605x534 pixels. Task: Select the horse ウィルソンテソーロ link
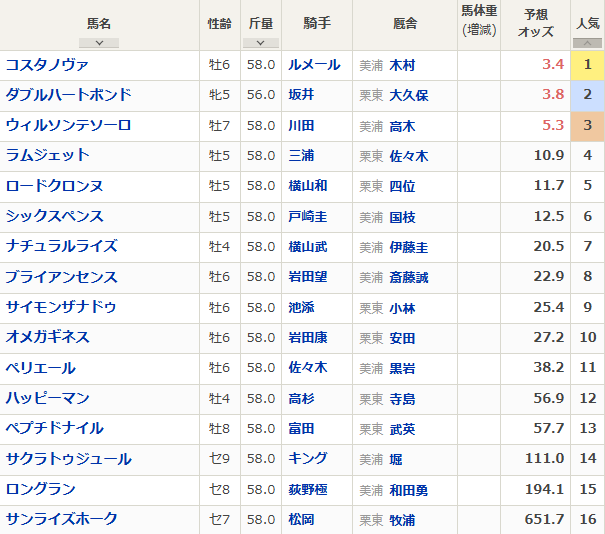(x=68, y=125)
